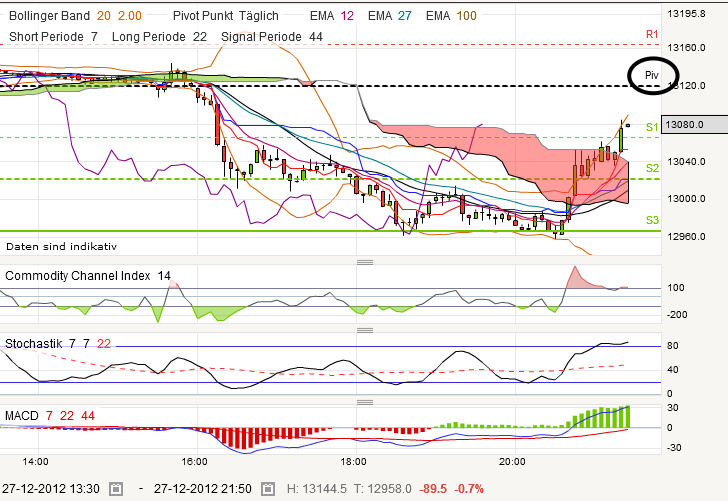Click the red R1 resistance label
Screen dimensions: 728x501
coord(652,34)
